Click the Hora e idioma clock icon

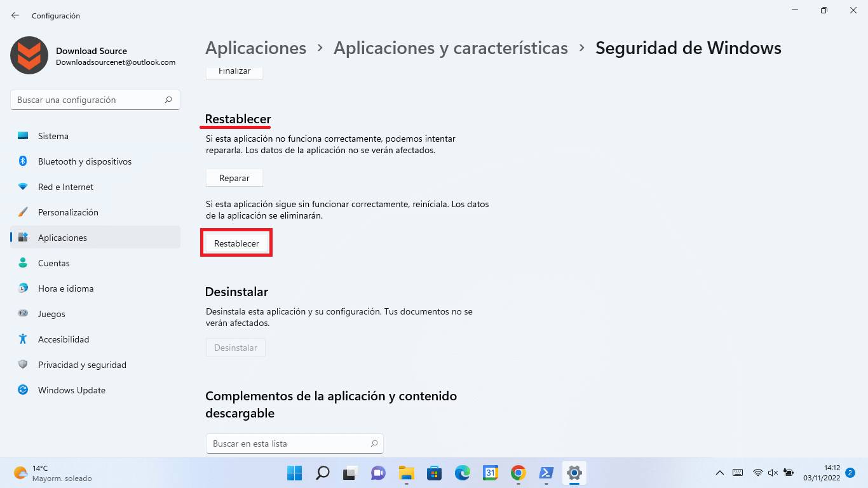click(23, 288)
